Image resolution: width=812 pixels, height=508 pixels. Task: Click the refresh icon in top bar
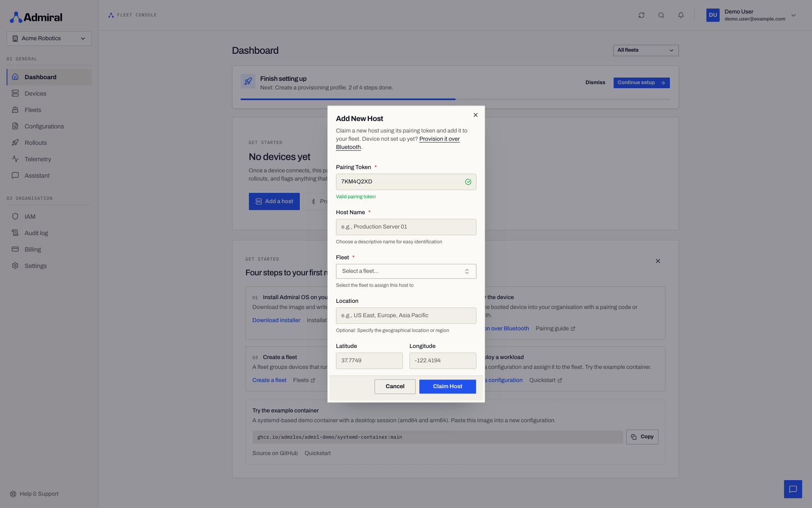pyautogui.click(x=641, y=15)
